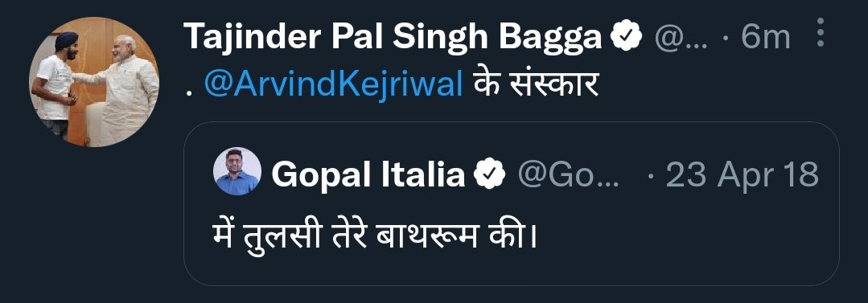Open Tajinder Pal Singh Bagga's round profile photo
Screen dimensions: 868x303
click(x=94, y=82)
